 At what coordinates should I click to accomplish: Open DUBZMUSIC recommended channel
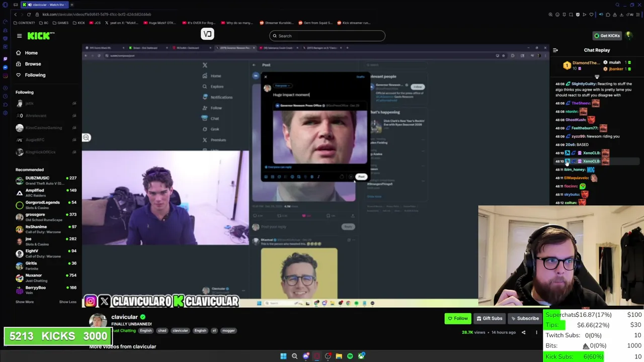45,180
